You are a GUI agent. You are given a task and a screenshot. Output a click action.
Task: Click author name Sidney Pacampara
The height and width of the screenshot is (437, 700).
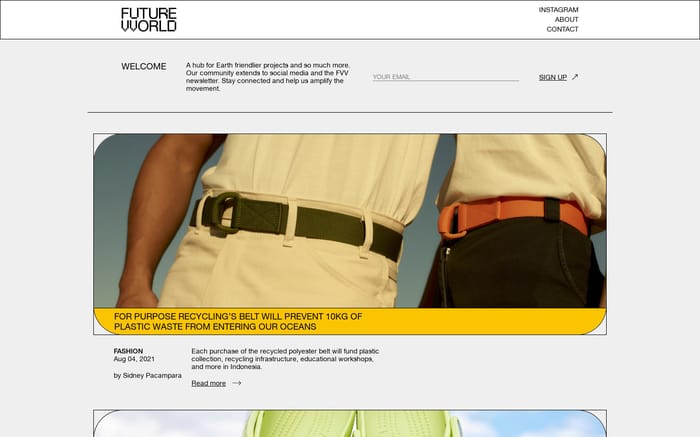coord(147,375)
